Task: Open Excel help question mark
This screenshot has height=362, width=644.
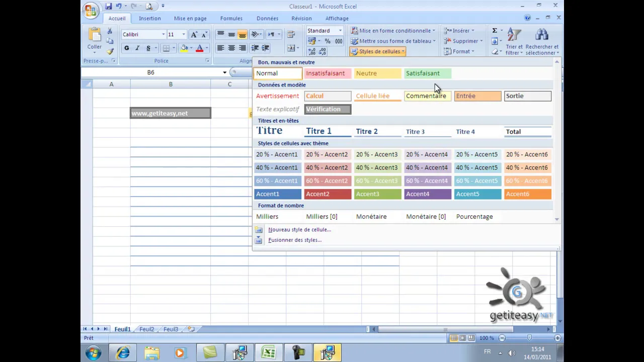Action: [x=527, y=18]
